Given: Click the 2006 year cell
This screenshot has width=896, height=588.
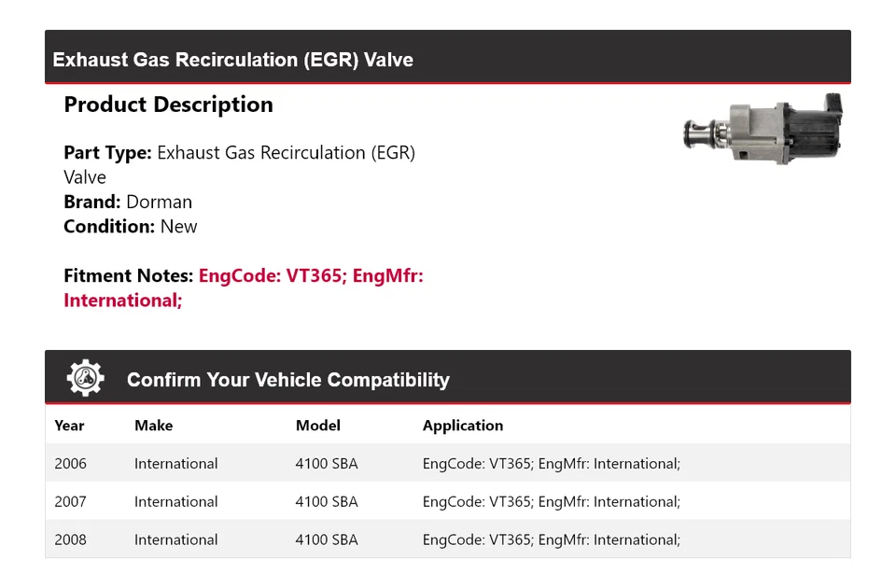Looking at the screenshot, I should coord(70,464).
